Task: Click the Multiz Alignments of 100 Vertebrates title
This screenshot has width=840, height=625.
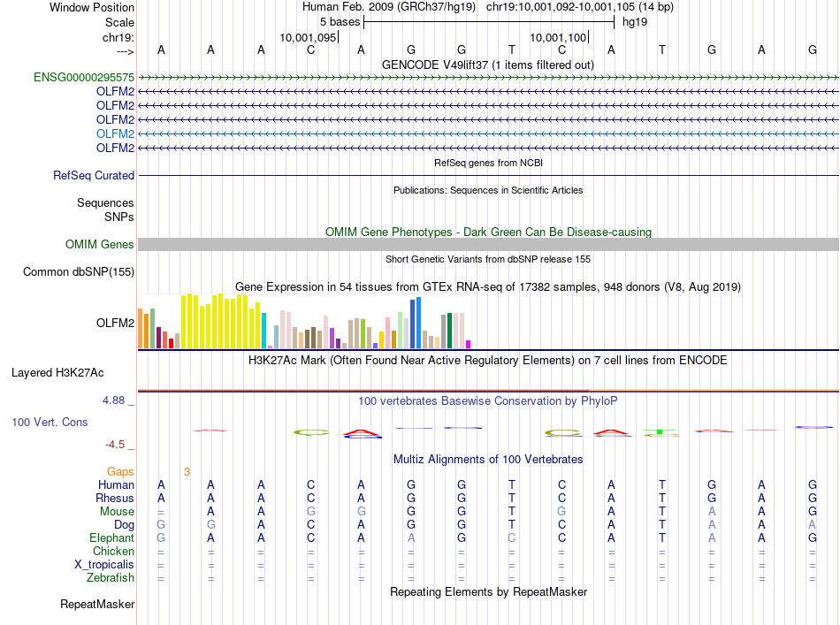Action: (488, 460)
